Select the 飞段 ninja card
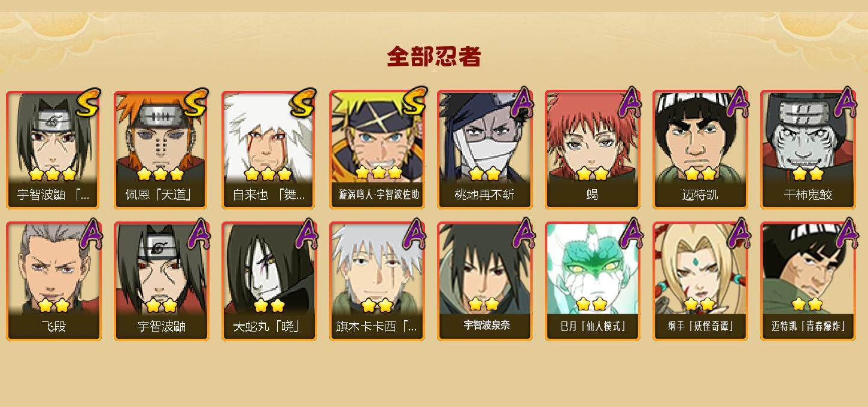 coord(54,281)
